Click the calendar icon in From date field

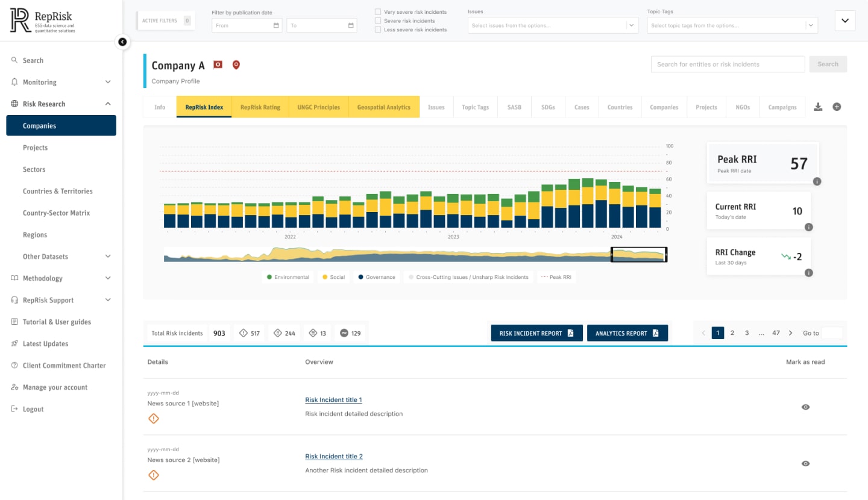click(x=276, y=25)
